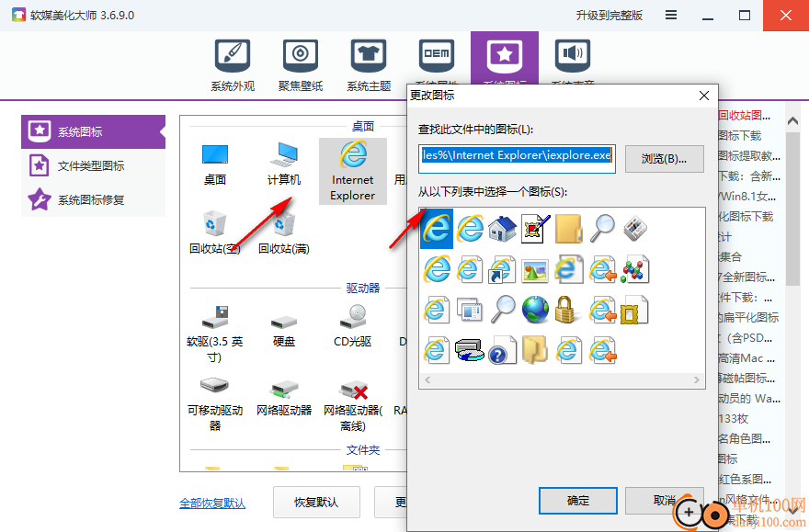Image resolution: width=809 pixels, height=532 pixels.
Task: Click the 全部恢复默认 link
Action: pyautogui.click(x=212, y=503)
